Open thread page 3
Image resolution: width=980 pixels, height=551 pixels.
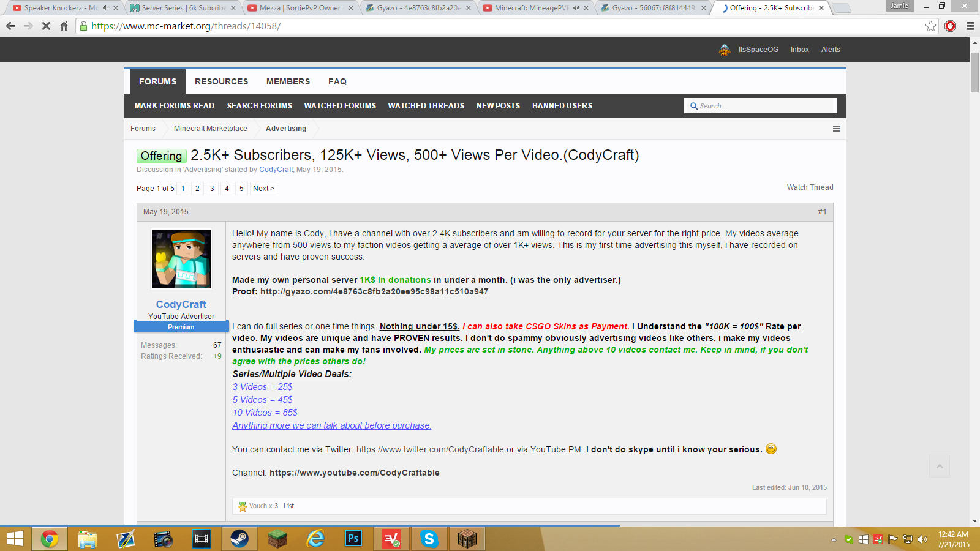pyautogui.click(x=212, y=189)
